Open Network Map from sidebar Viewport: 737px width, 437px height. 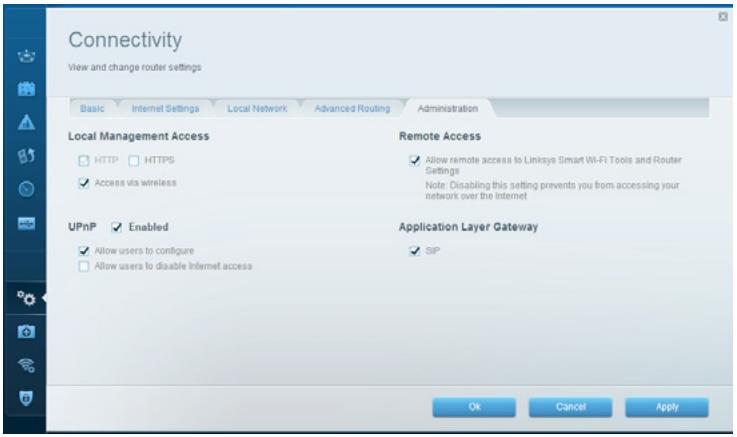26,56
